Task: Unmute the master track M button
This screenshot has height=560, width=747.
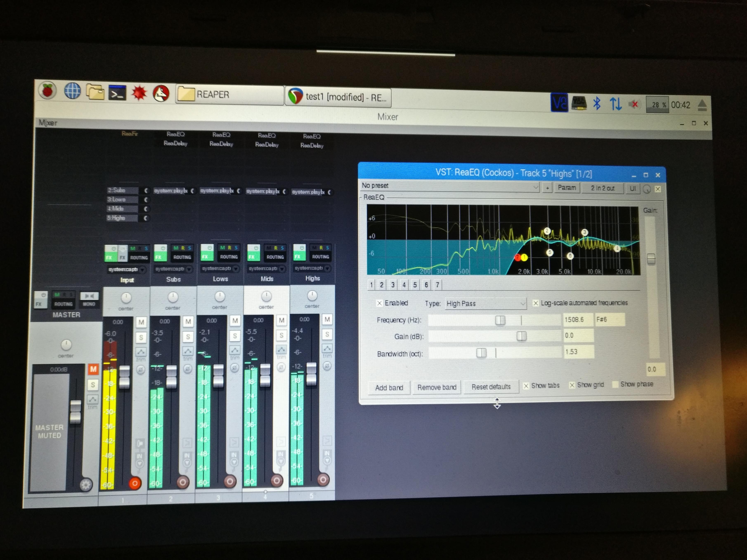Action: (x=93, y=369)
